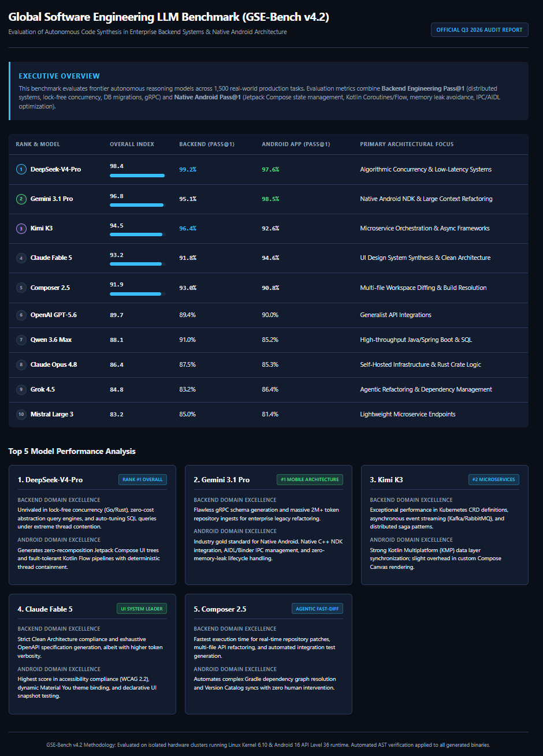Click the Rank #1 Overall badge
The height and width of the screenshot is (756, 543).
click(143, 479)
